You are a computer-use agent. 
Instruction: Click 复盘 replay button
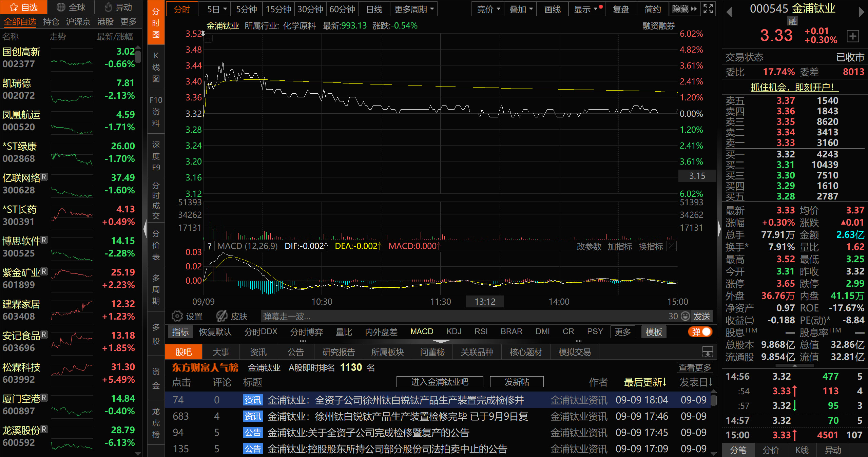621,9
